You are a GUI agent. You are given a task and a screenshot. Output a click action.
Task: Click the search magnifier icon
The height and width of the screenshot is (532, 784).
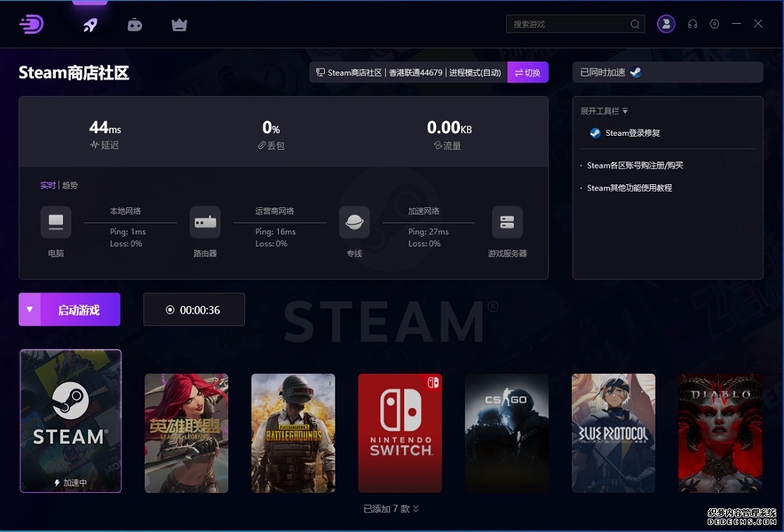click(634, 24)
